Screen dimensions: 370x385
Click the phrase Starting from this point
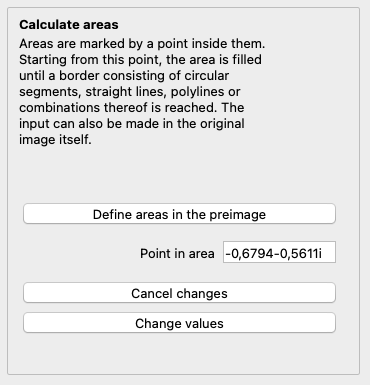(x=91, y=60)
